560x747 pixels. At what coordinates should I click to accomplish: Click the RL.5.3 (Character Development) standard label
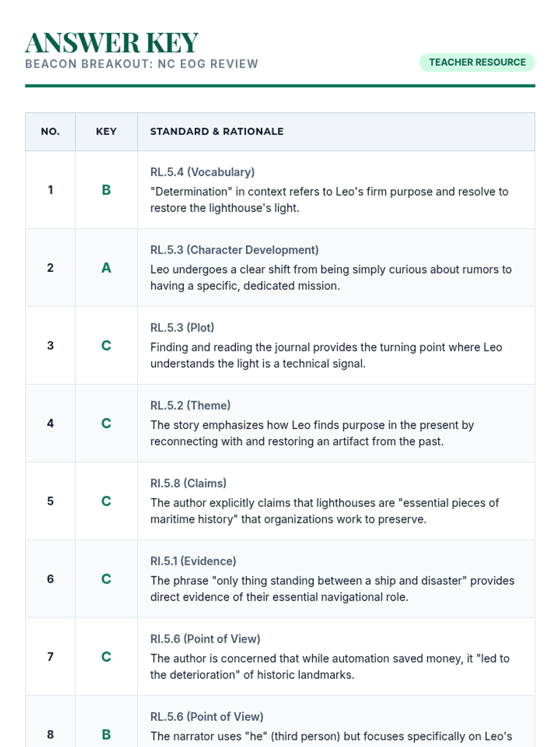point(234,250)
